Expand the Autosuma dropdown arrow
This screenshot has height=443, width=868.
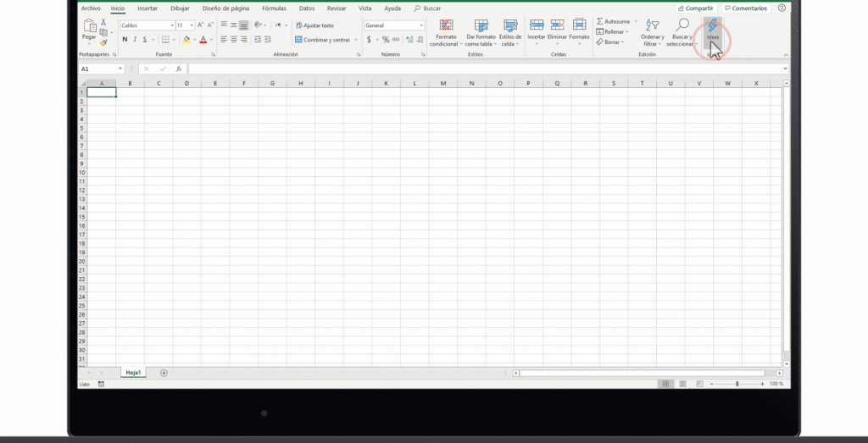click(636, 21)
